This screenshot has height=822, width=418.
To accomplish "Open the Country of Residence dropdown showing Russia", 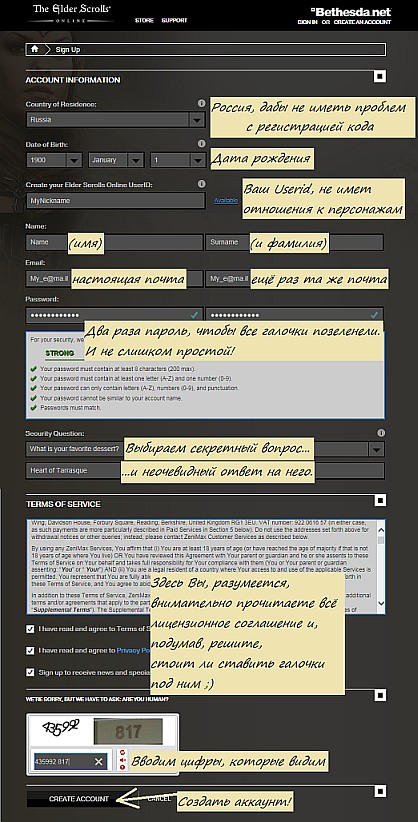I will (115, 120).
